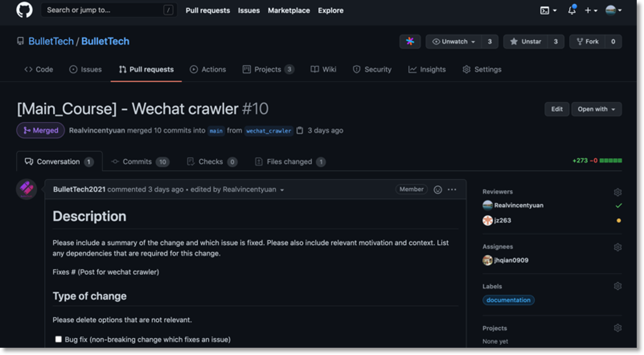Open Issues in top navigation
Image resolution: width=644 pixels, height=355 pixels.
point(249,10)
